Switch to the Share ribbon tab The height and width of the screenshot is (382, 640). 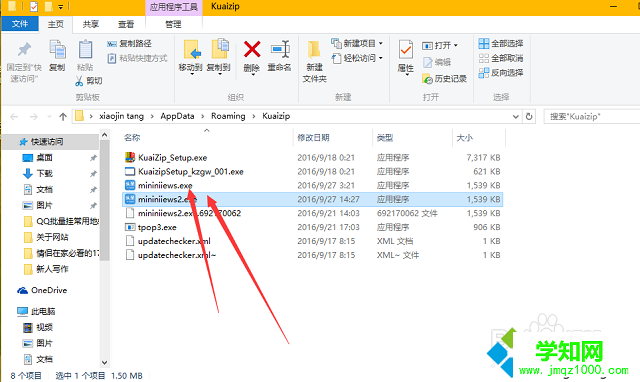pyautogui.click(x=91, y=24)
